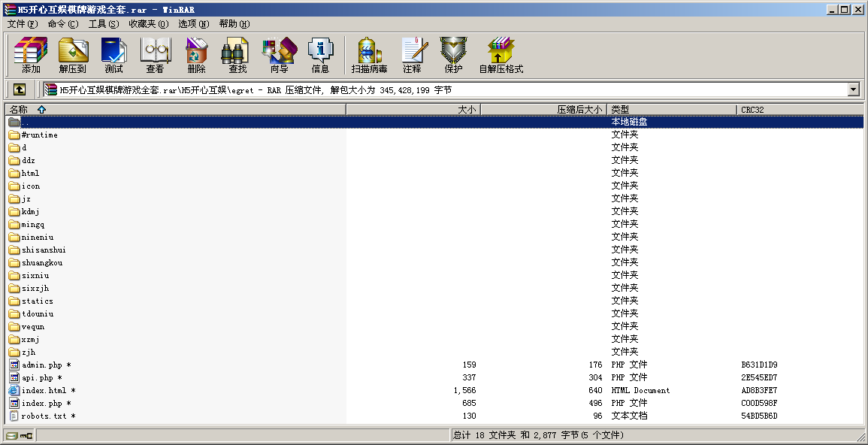The image size is (868, 445).
Task: Select the index.html file entry
Action: pos(44,391)
